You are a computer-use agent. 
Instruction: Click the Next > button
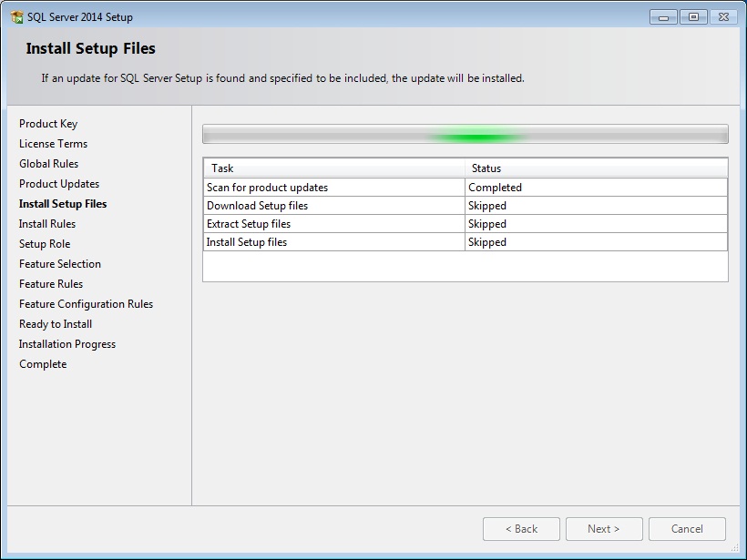(x=604, y=528)
